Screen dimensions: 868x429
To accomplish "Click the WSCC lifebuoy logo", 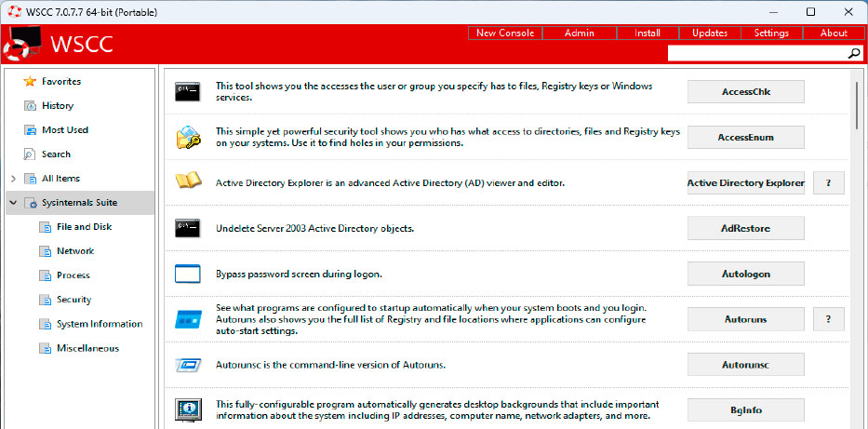I will [22, 44].
